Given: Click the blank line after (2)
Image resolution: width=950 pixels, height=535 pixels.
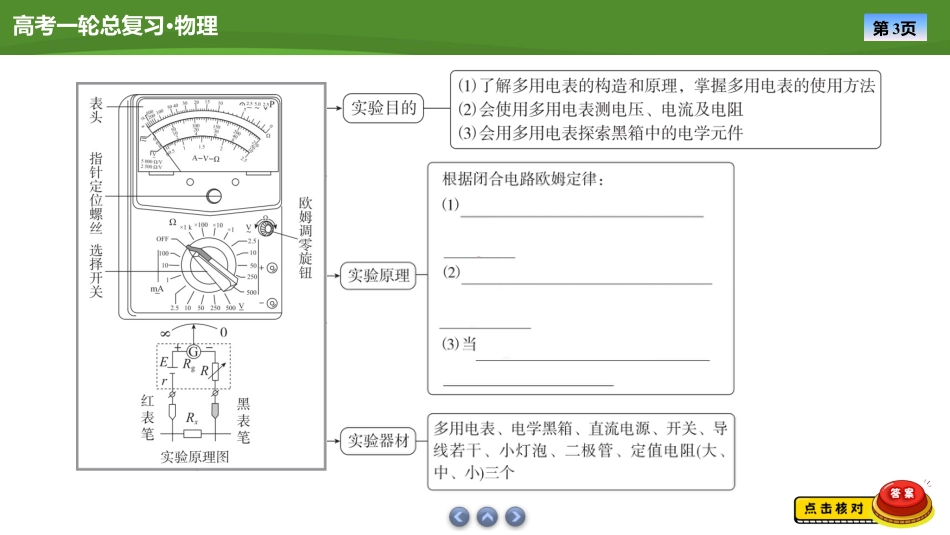Looking at the screenshot, I should click(x=587, y=283).
